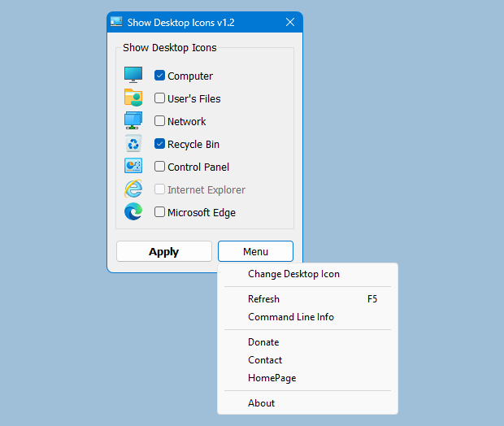
Task: Click the User's Files folder icon
Action: [133, 98]
